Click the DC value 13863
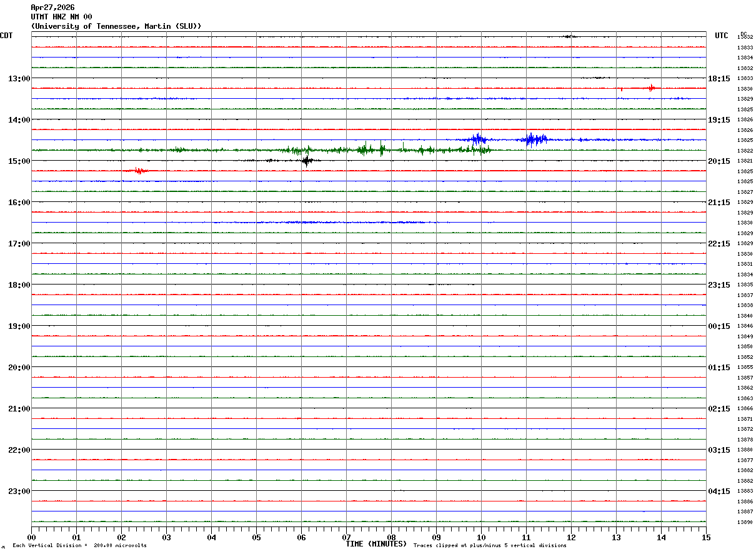Image resolution: width=756 pixels, height=554 pixels. [745, 398]
